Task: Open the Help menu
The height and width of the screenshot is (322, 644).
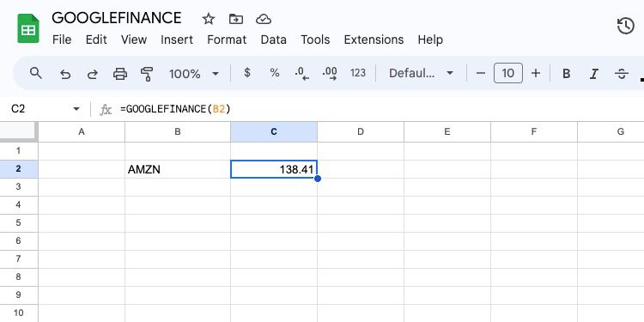Action: pos(430,39)
